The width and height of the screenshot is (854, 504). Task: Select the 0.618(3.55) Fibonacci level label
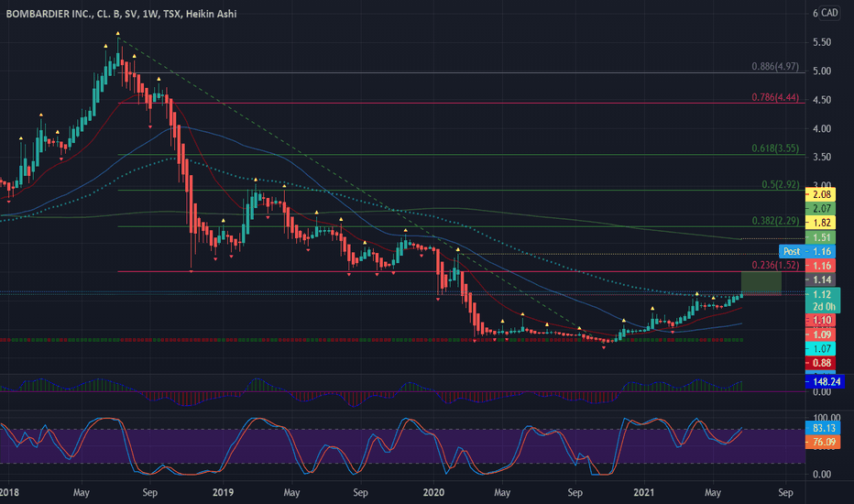tap(775, 148)
